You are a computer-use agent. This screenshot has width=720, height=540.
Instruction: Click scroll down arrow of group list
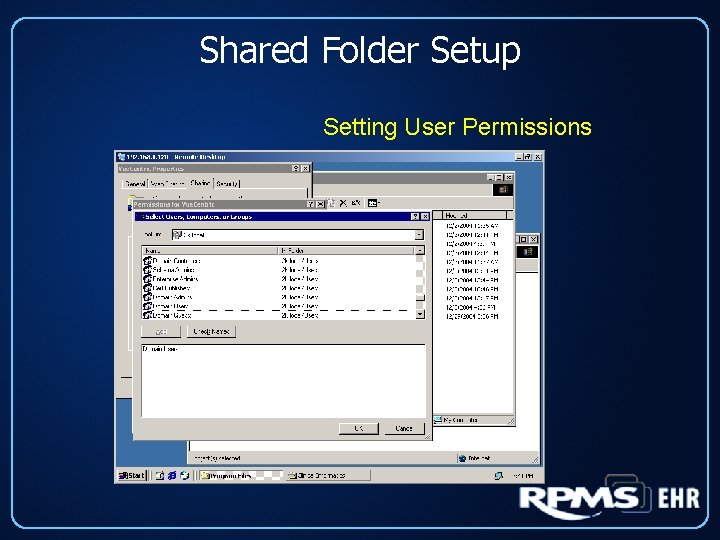click(420, 315)
